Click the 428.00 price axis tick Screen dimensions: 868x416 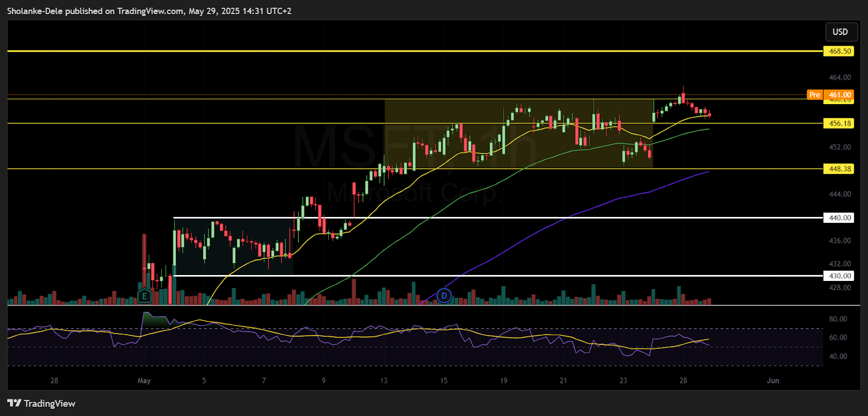pyautogui.click(x=840, y=287)
